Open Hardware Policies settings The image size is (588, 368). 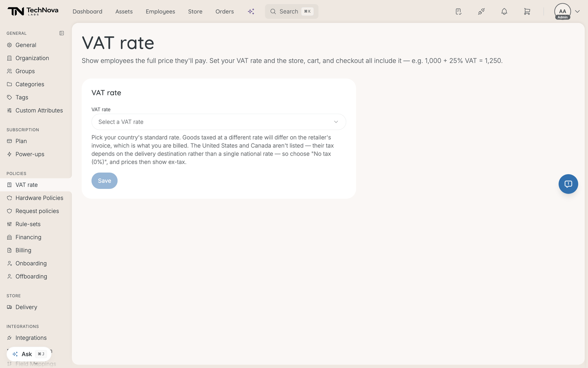(36, 198)
